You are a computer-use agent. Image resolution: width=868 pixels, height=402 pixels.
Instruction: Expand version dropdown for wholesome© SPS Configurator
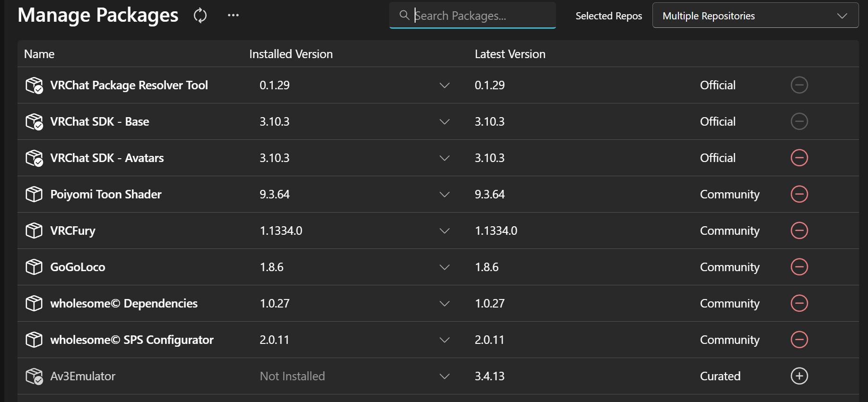(x=444, y=340)
